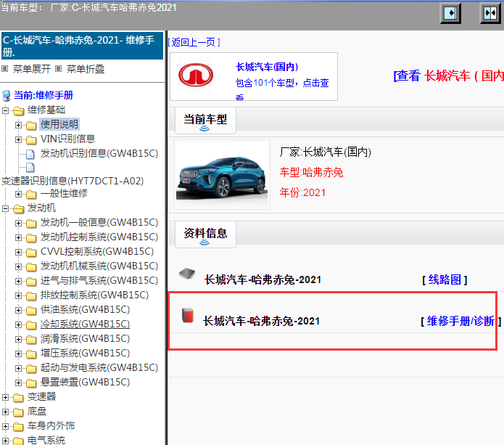The image size is (504, 445).
Task: Click the folder icon of 一般性维修
Action: tap(31, 195)
